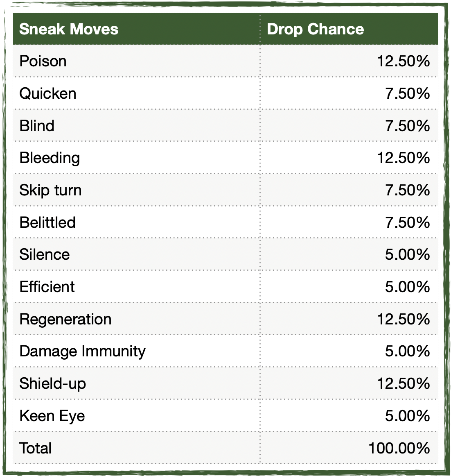Select Poison's 12.50% drop chance cell
This screenshot has height=476, width=451.
pos(403,61)
